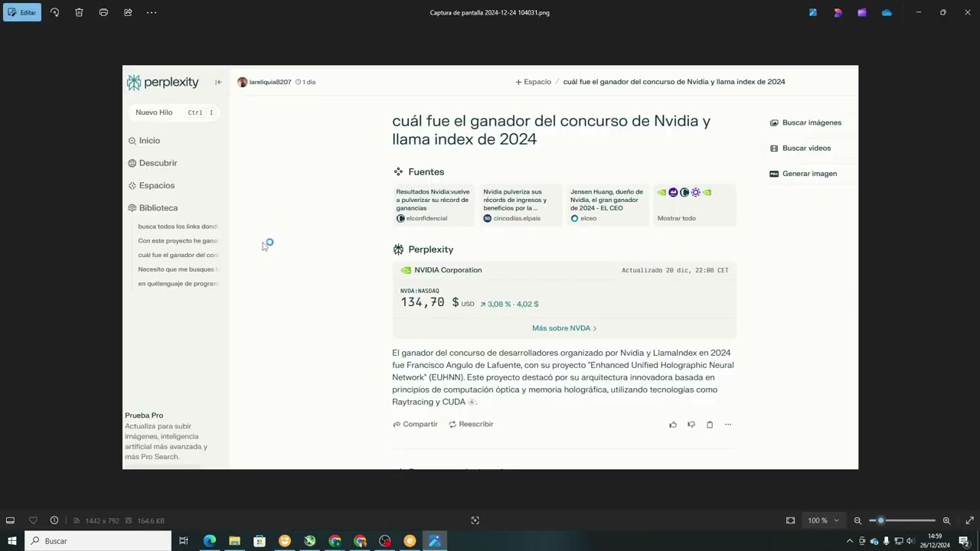
Task: Expand sources with Mostrar todo
Action: pos(695,205)
